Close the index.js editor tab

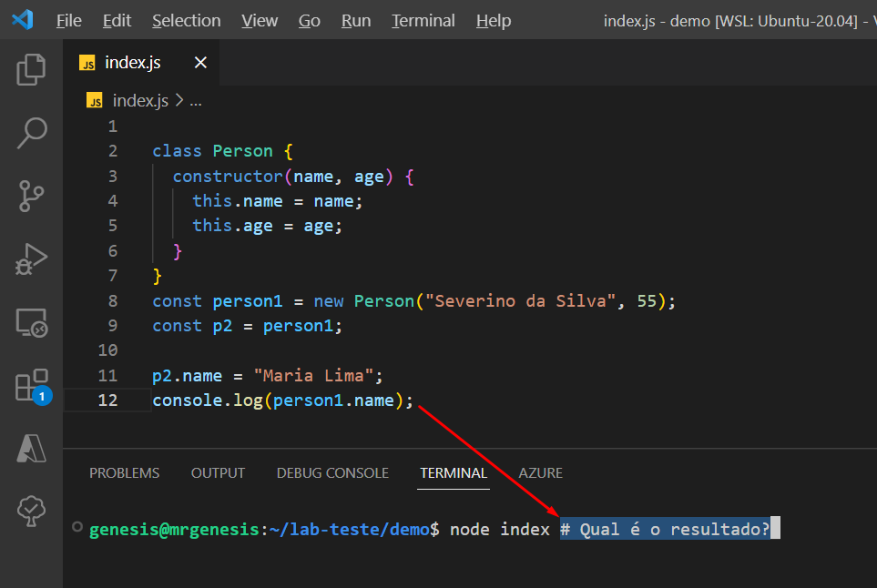pyautogui.click(x=200, y=63)
